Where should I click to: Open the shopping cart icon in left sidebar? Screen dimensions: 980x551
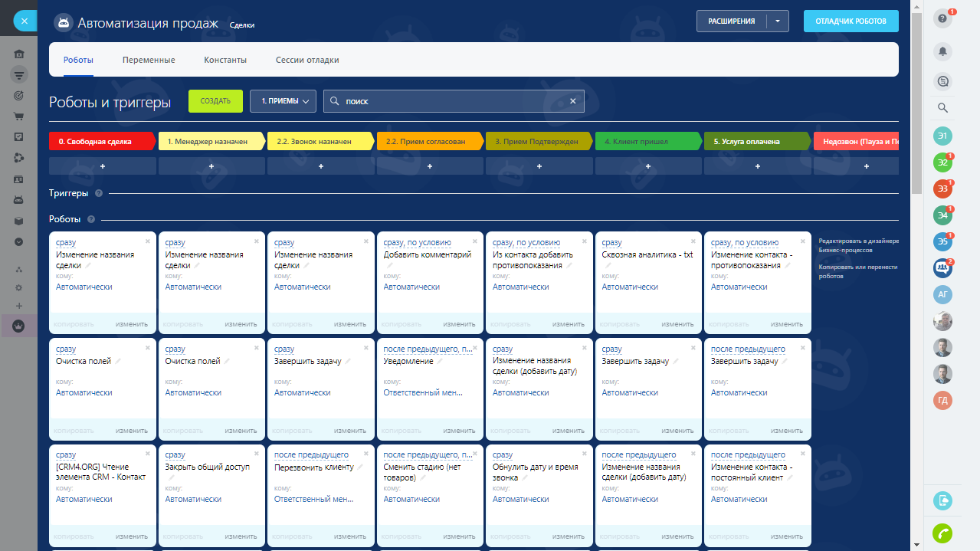click(19, 116)
